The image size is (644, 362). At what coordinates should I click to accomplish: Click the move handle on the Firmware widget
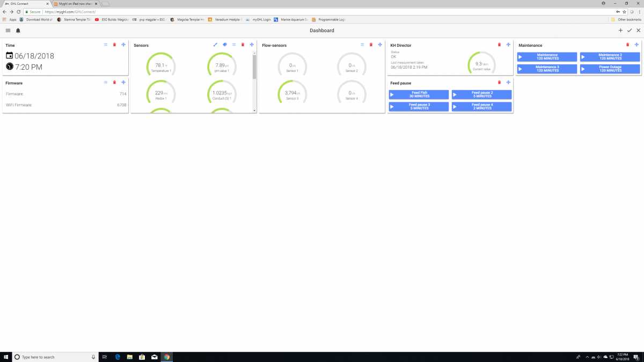coord(123,82)
